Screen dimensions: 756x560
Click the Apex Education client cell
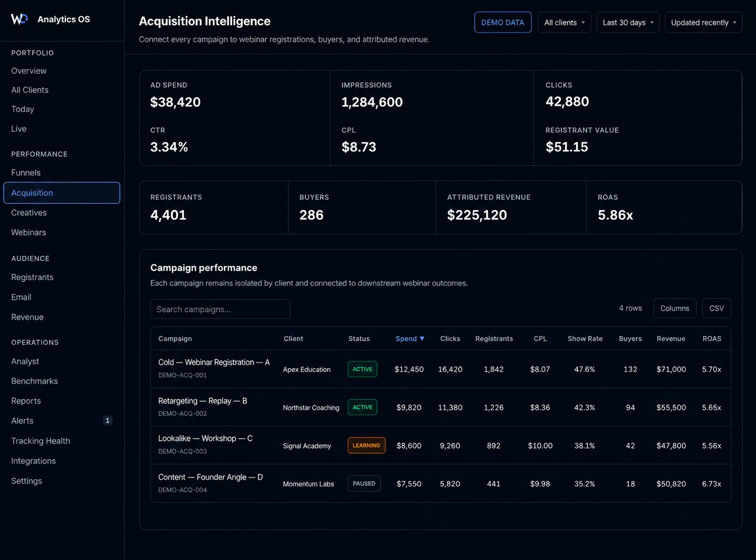[x=307, y=370]
